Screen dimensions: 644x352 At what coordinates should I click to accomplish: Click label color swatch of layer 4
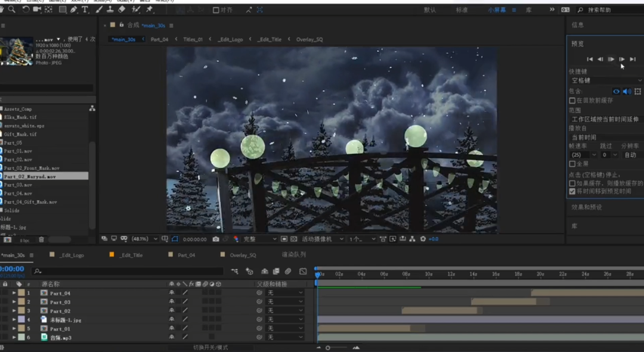tap(21, 319)
